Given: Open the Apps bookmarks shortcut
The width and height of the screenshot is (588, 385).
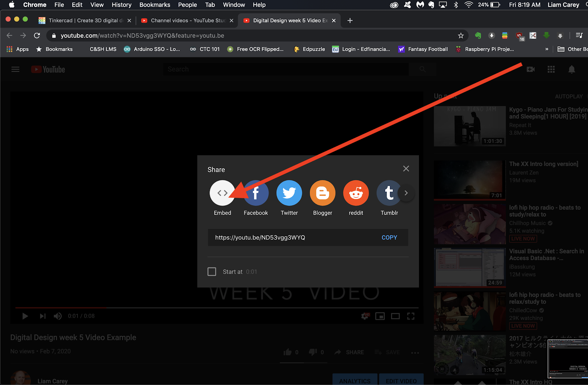Looking at the screenshot, I should click(17, 49).
